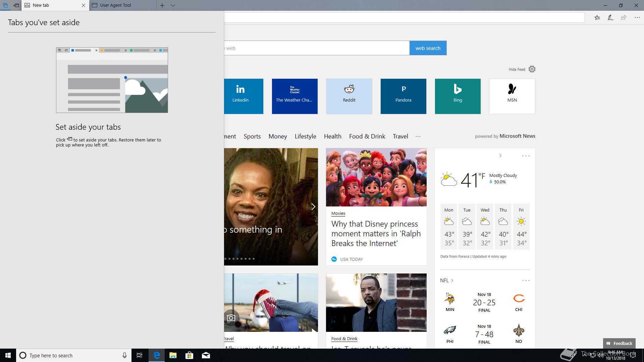The width and height of the screenshot is (644, 362).
Task: Click the web search input field
Action: pos(317,48)
